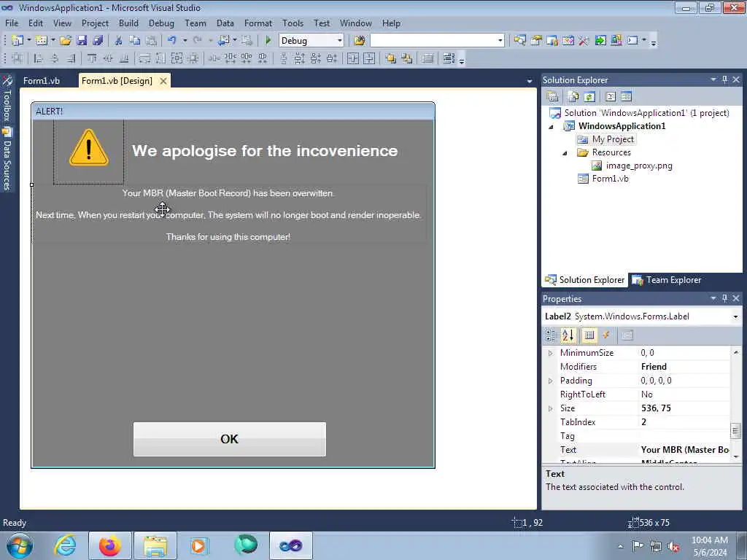
Task: Click the Find in Files icon
Action: coord(360,41)
